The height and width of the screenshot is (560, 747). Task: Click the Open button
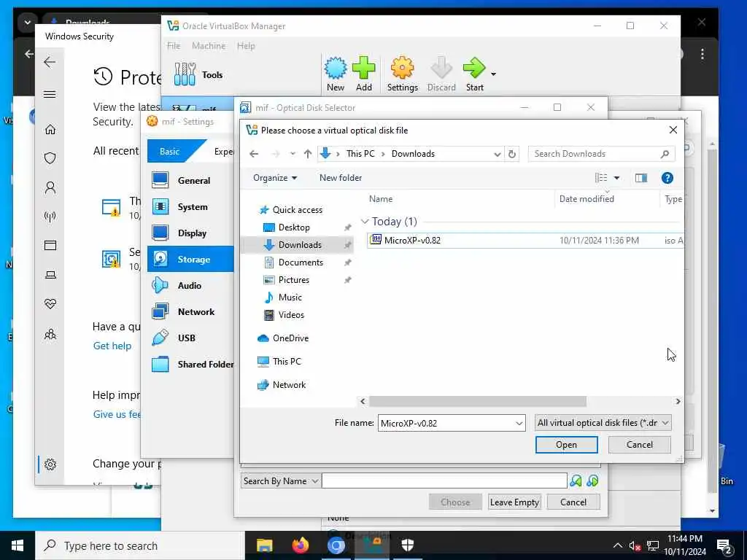tap(566, 445)
